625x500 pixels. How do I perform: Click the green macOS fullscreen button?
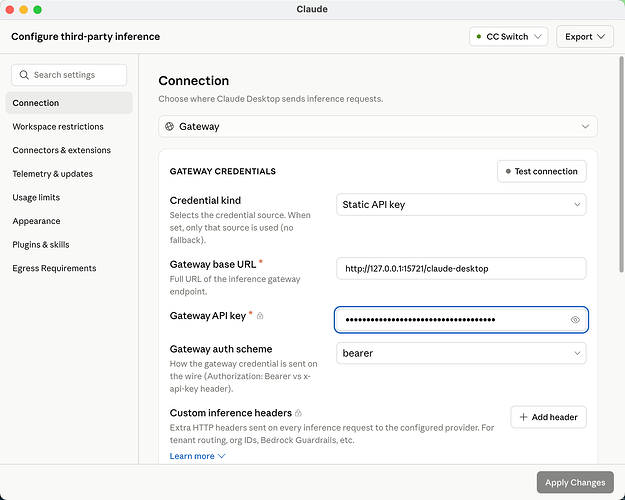coord(37,10)
